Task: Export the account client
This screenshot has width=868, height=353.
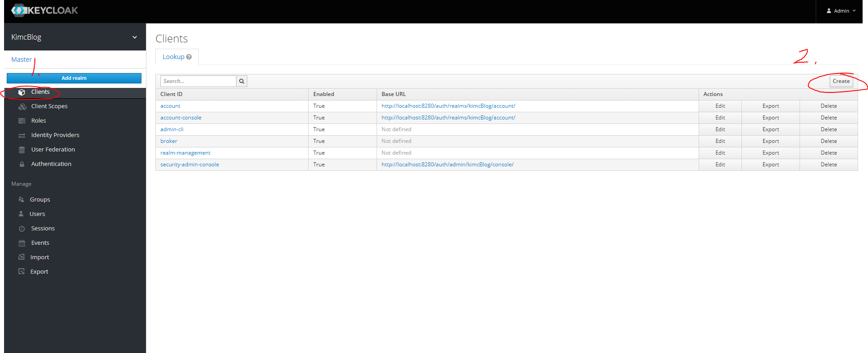Action: click(x=771, y=106)
